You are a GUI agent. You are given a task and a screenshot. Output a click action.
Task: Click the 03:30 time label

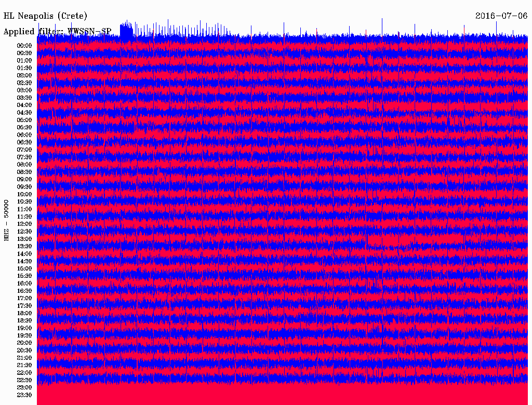point(24,98)
